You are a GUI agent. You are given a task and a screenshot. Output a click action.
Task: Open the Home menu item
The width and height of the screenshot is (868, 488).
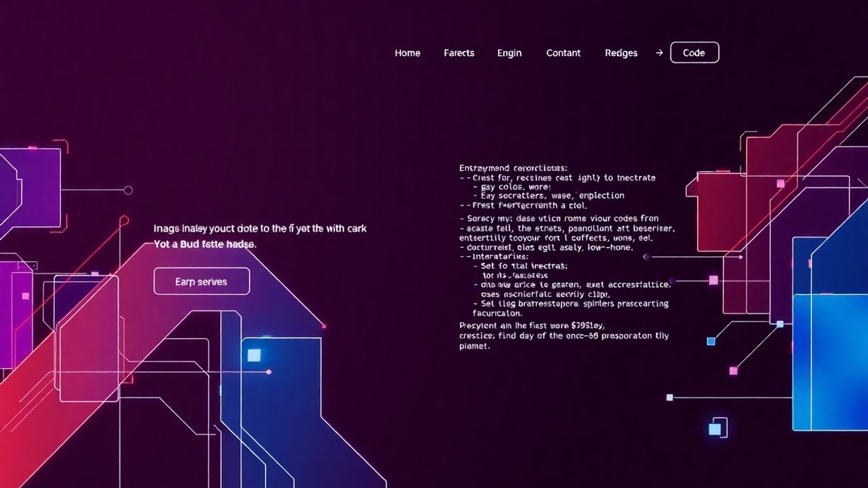pos(407,53)
